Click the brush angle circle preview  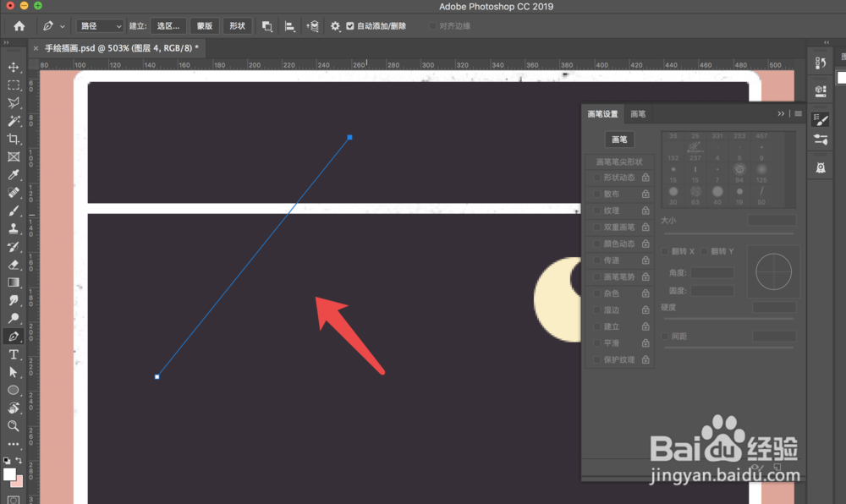click(x=774, y=271)
